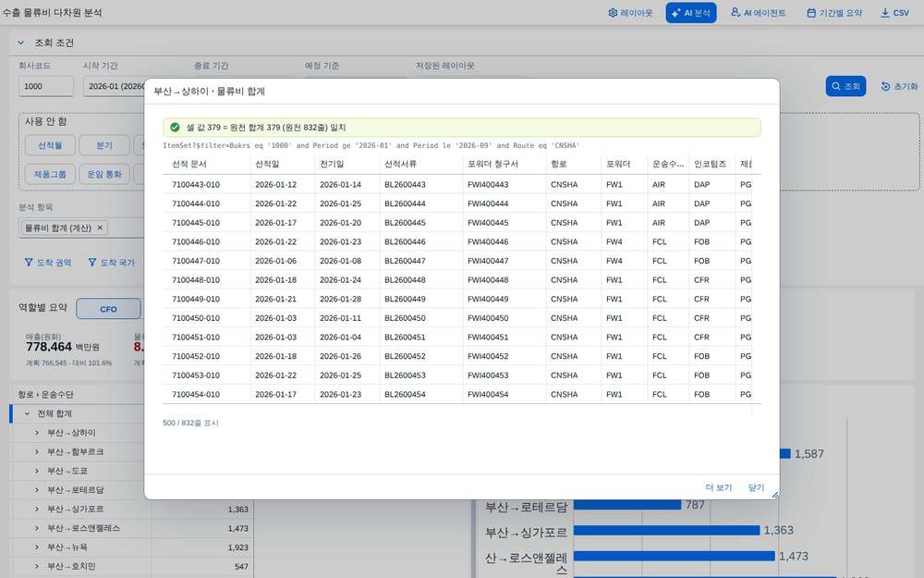Click the 1,587 chart bar label

pyautogui.click(x=808, y=453)
